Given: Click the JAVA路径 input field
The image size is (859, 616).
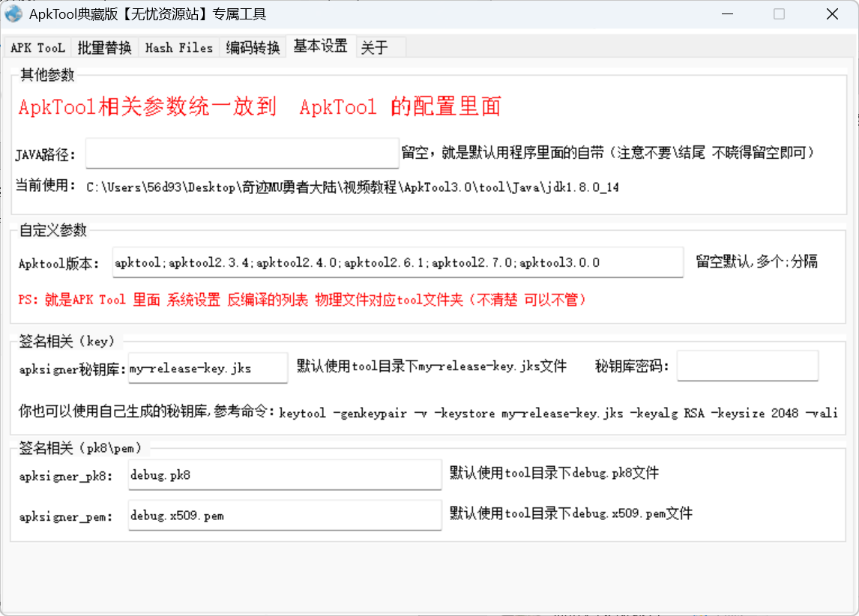Looking at the screenshot, I should [x=242, y=153].
